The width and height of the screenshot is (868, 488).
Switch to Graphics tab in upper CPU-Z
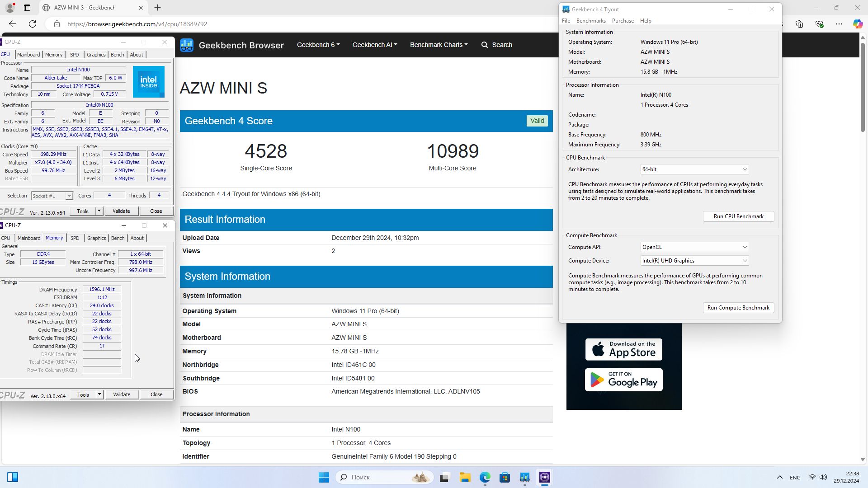tap(96, 55)
